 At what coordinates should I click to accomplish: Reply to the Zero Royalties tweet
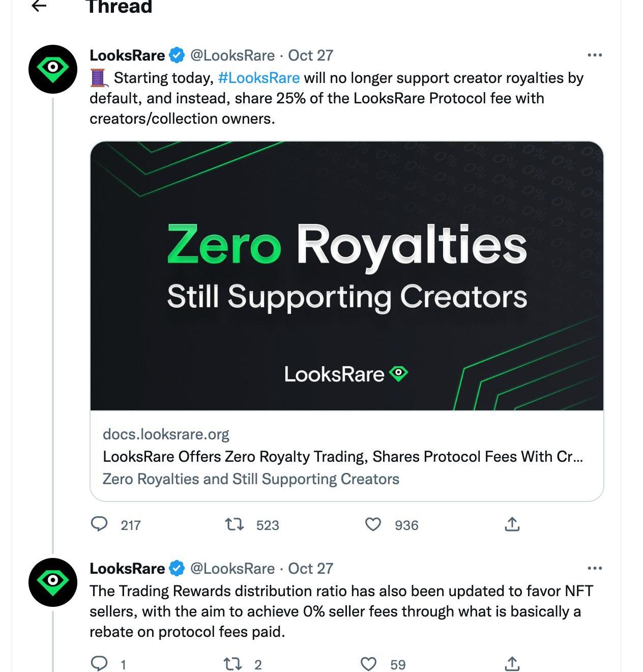99,524
